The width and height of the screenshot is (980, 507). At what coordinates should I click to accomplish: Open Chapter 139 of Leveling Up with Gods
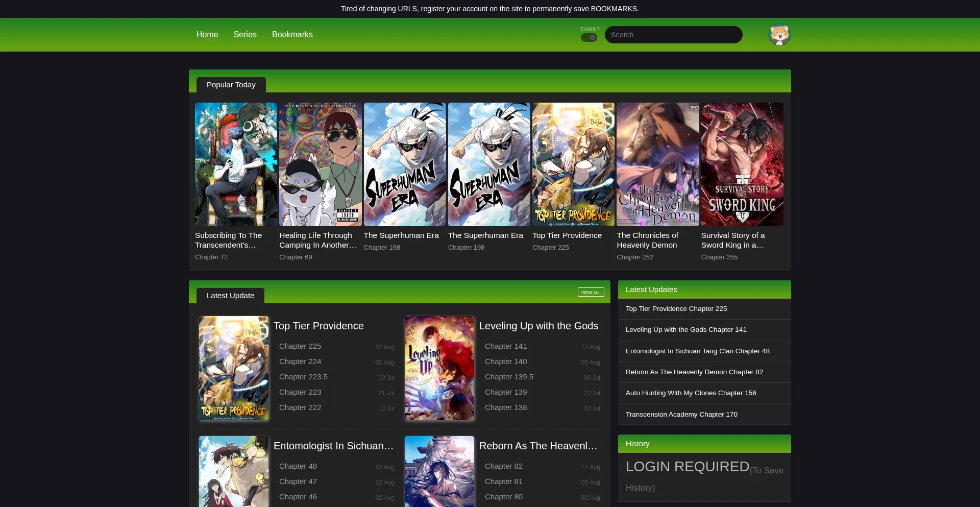coord(506,392)
